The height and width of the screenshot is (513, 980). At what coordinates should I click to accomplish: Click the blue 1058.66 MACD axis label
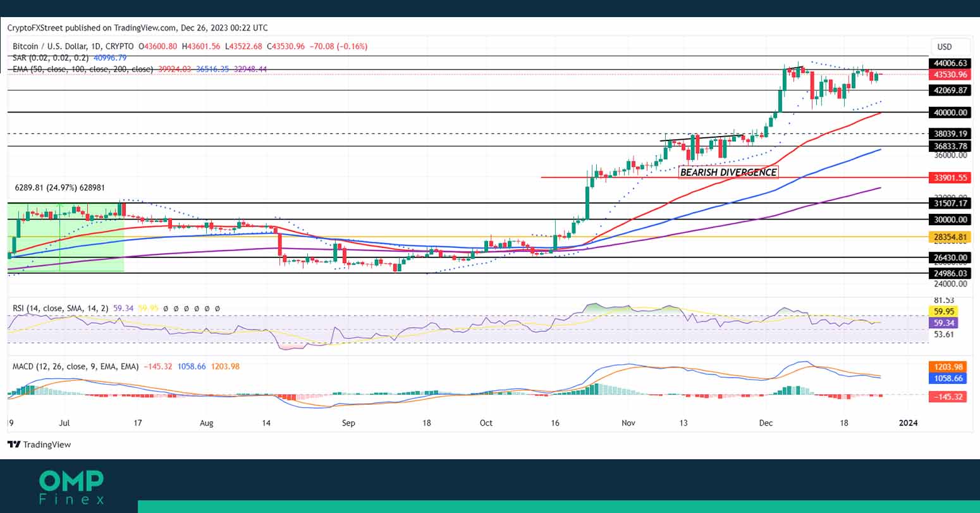pos(947,378)
